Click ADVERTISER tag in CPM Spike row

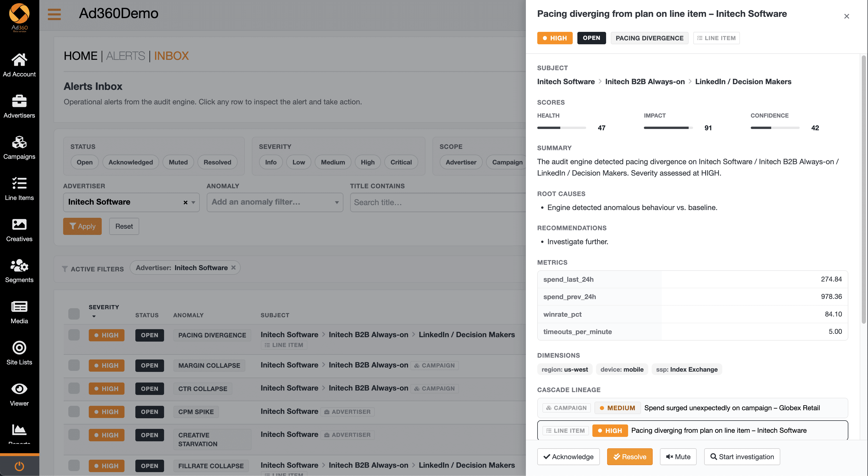tap(347, 412)
